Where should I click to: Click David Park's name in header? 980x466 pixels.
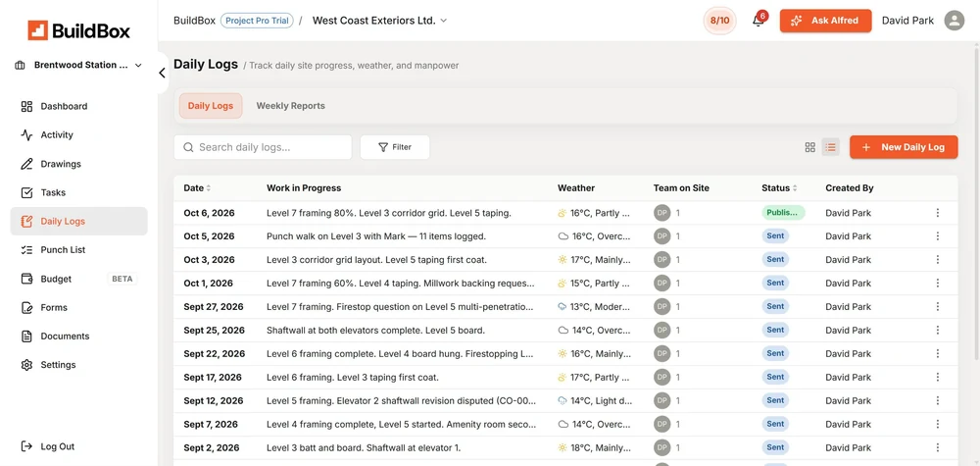coord(907,21)
